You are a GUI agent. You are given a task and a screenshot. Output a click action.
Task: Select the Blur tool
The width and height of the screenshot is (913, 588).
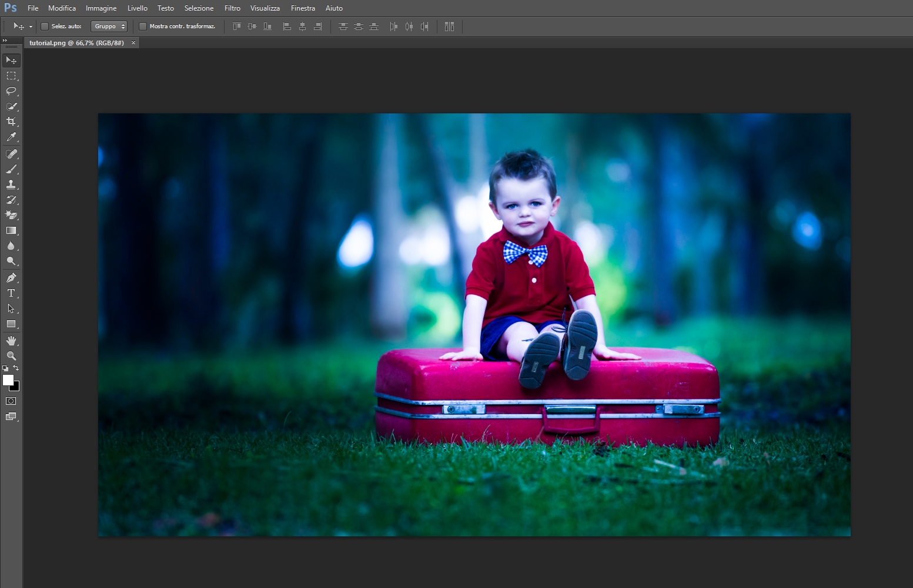coord(11,246)
